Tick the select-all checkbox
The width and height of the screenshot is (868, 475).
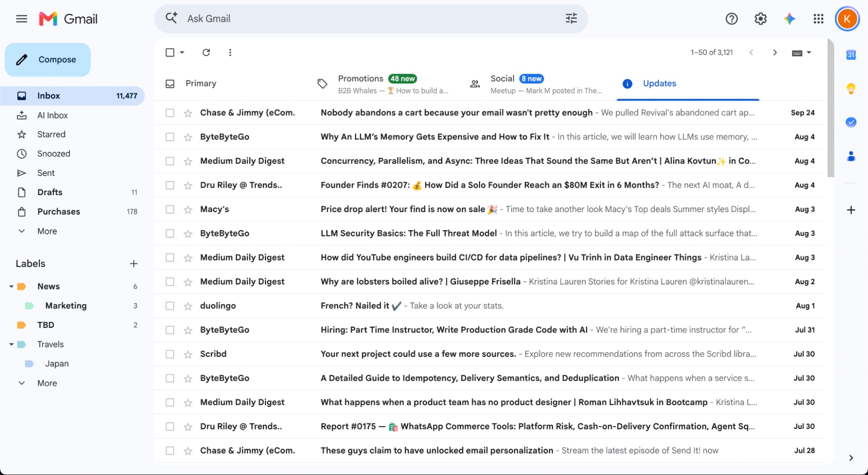[x=170, y=52]
